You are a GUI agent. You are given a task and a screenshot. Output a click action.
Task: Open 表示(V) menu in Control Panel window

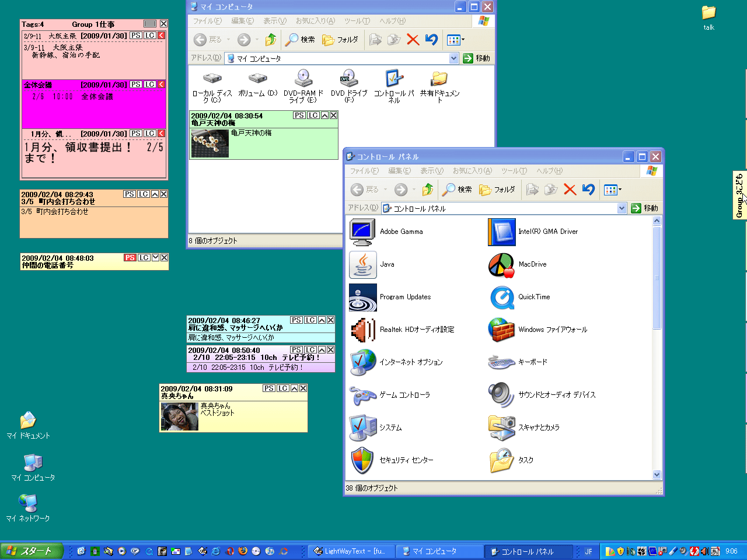coord(432,171)
